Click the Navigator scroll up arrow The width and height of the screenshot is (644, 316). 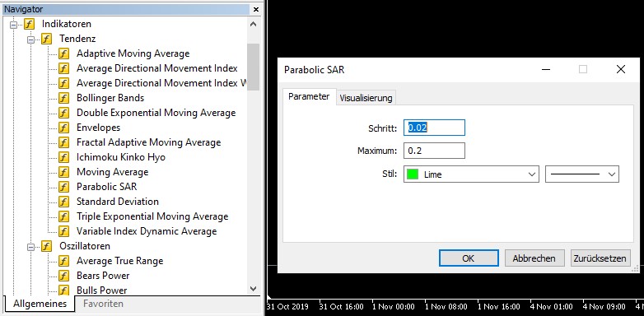tap(253, 24)
